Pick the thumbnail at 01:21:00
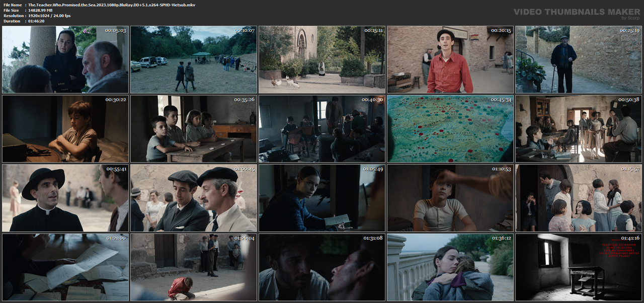 pos(65,267)
